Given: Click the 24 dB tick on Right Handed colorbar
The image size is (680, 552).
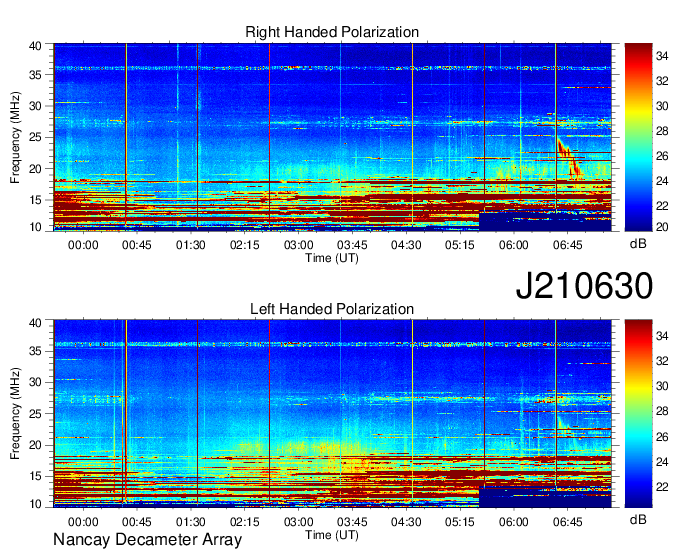Looking at the screenshot, I should click(662, 181).
